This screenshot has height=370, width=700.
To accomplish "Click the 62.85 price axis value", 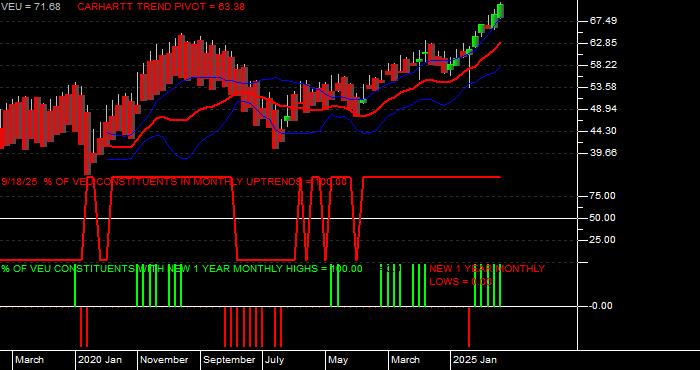I will click(x=603, y=43).
